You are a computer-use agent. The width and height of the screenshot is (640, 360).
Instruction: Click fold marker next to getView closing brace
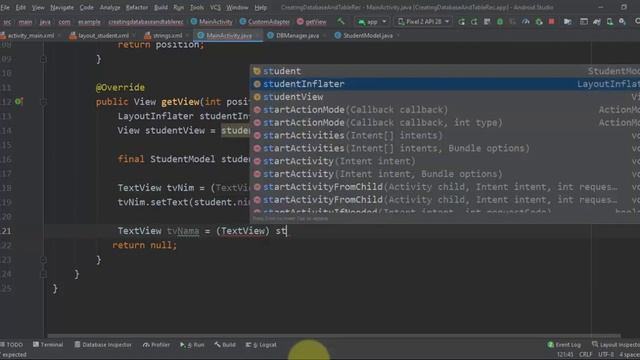[43, 260]
